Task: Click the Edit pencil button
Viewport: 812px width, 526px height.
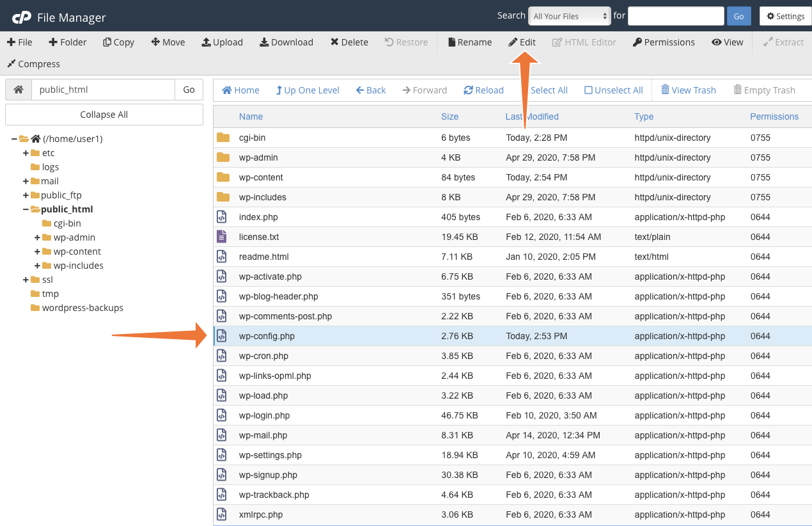Action: tap(522, 42)
